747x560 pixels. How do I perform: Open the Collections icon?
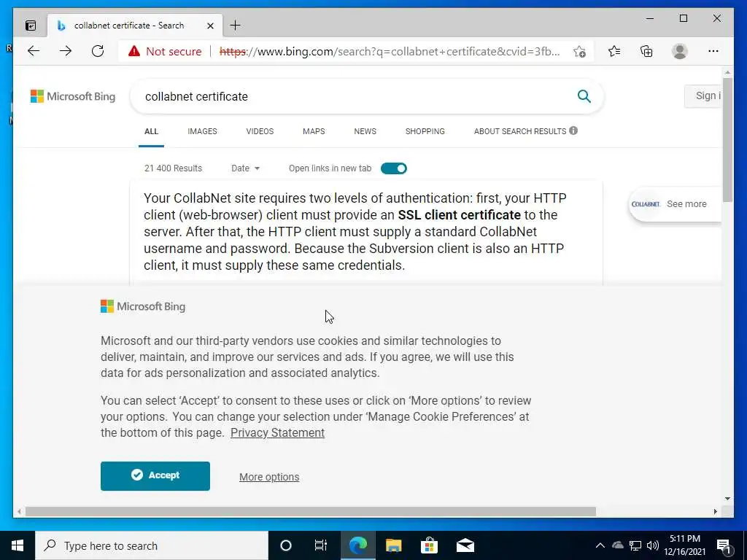646,51
